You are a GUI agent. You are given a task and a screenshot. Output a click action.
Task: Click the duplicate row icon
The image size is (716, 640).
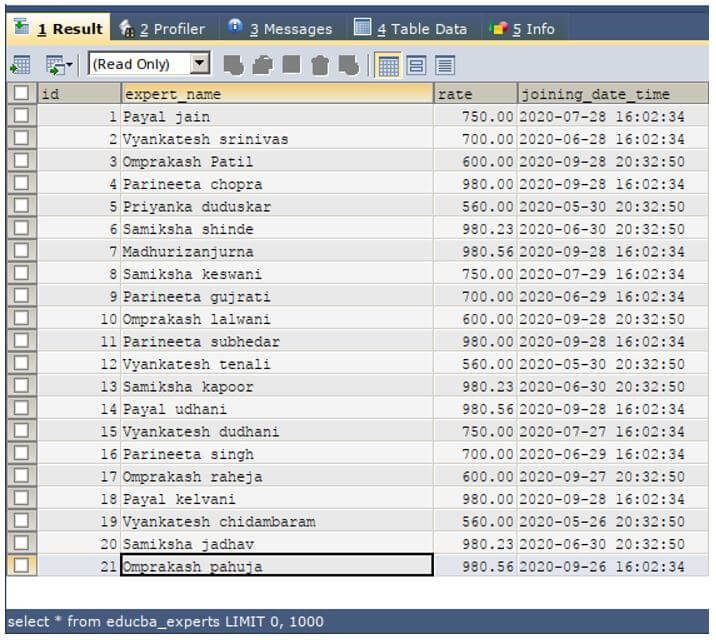tap(263, 65)
